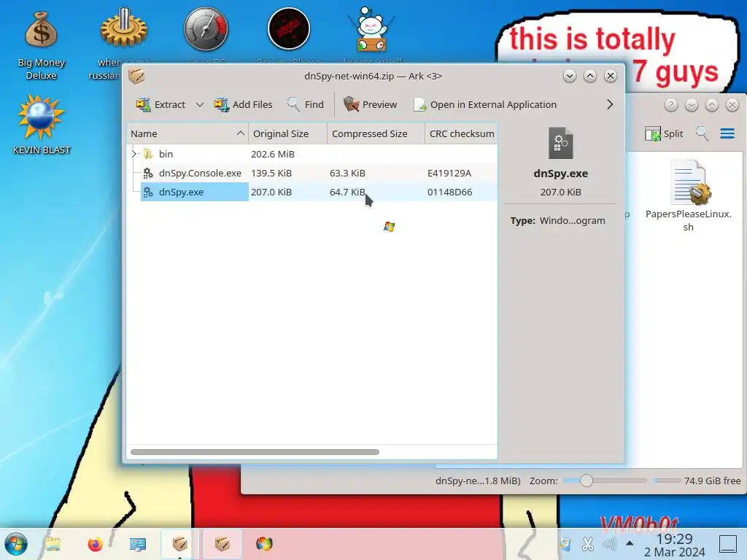The image size is (747, 560).
Task: Maximize the Ark window
Action: coord(589,76)
